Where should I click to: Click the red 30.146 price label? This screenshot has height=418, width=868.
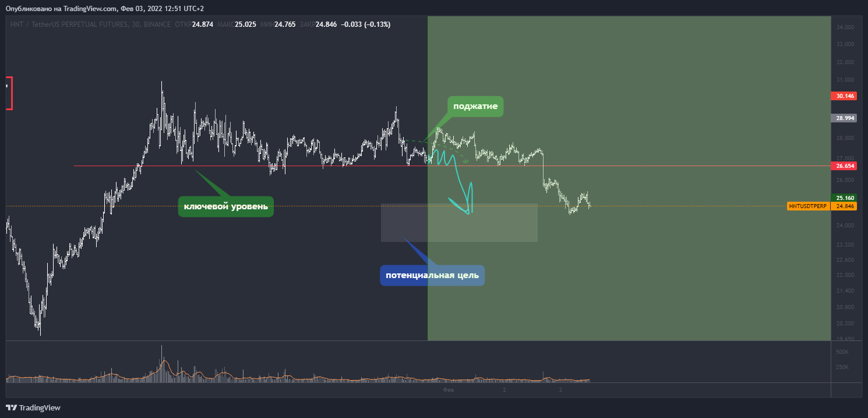[845, 96]
